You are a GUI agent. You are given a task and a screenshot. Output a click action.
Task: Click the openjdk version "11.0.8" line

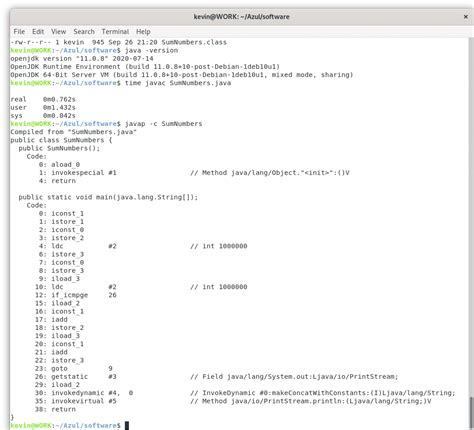pyautogui.click(x=82, y=59)
